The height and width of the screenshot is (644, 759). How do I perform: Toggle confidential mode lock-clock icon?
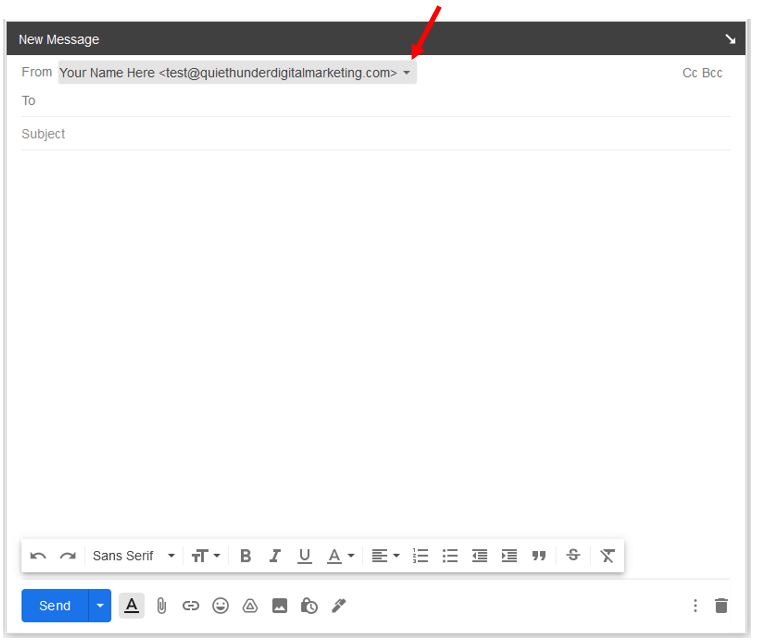(309, 606)
